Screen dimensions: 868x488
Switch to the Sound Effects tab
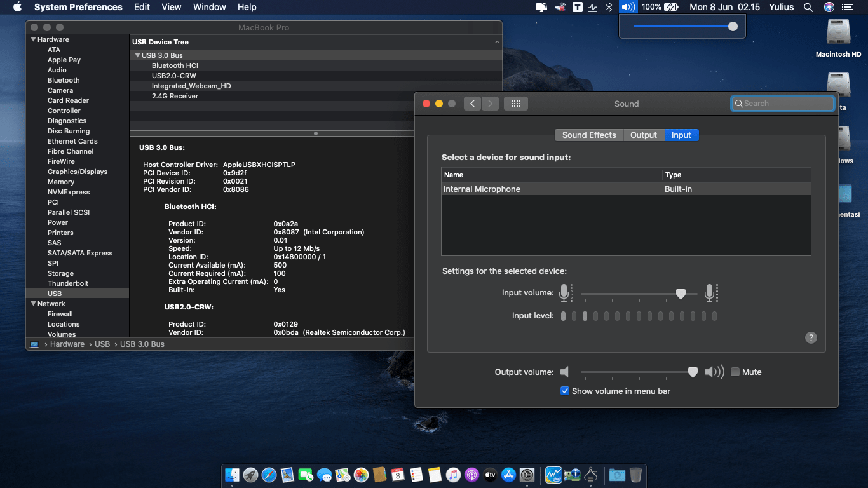[x=589, y=135]
